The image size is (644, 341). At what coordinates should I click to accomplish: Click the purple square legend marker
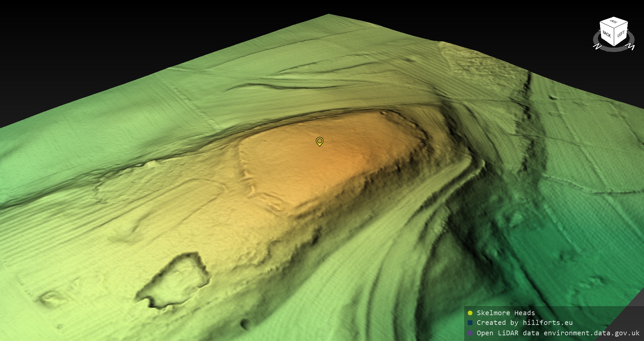(x=470, y=333)
